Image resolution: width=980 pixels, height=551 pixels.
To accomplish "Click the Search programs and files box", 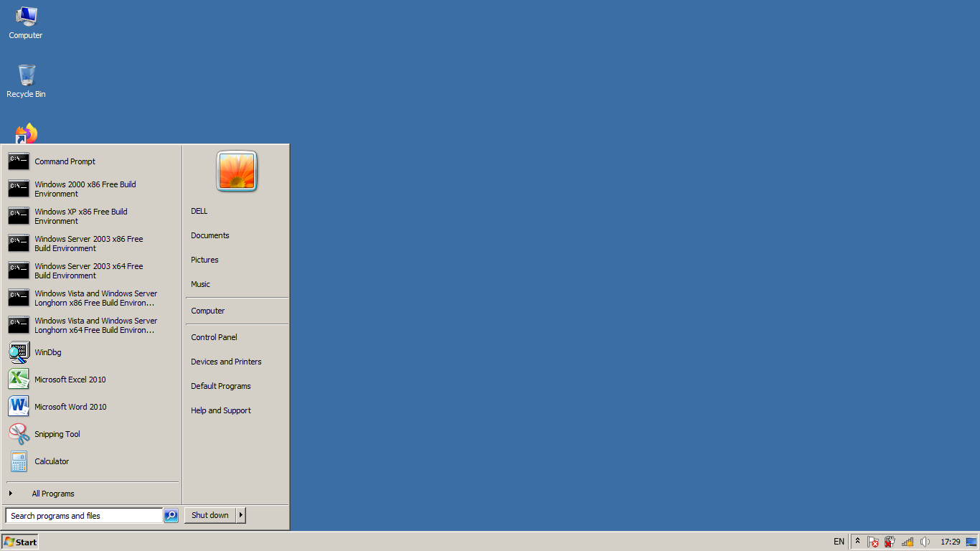I will click(84, 515).
